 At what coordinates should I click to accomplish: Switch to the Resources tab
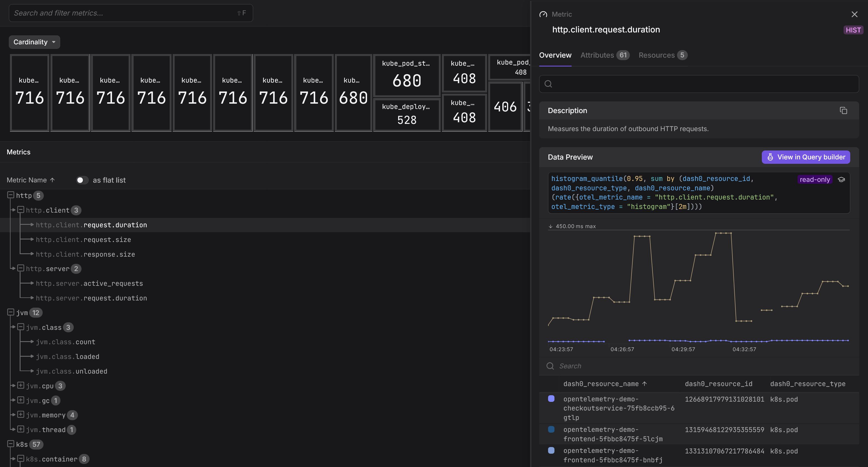coord(663,55)
